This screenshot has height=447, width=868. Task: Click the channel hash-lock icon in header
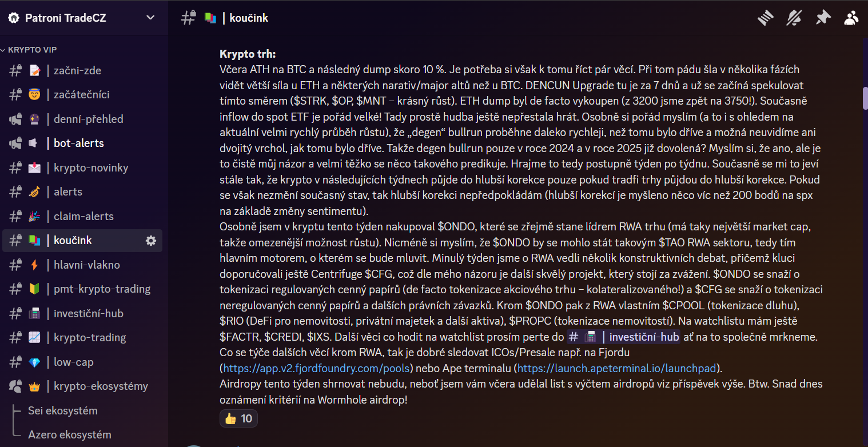tap(188, 18)
